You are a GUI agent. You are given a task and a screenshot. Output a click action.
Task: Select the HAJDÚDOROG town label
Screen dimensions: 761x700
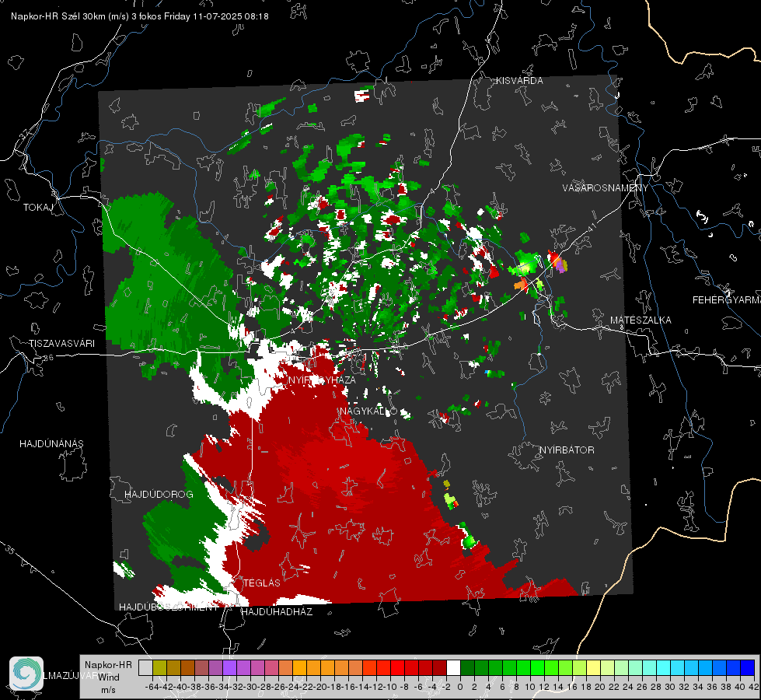tap(159, 495)
